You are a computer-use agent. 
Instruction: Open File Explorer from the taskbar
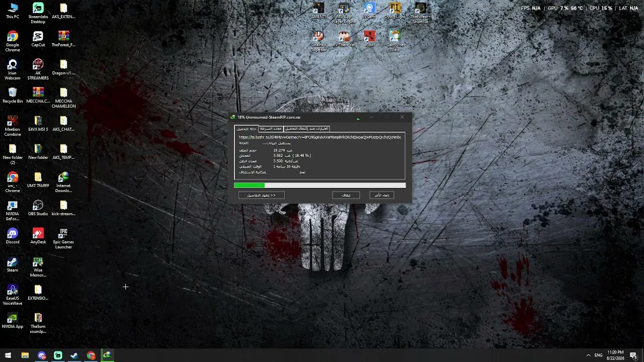tap(25, 355)
